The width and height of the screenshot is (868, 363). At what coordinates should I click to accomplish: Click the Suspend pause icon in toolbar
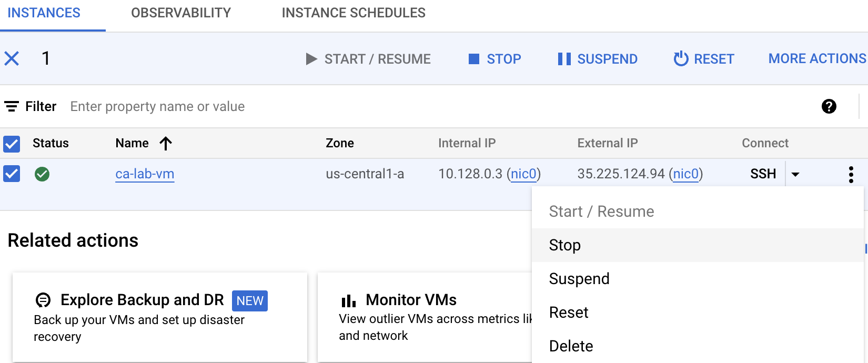[x=564, y=59]
